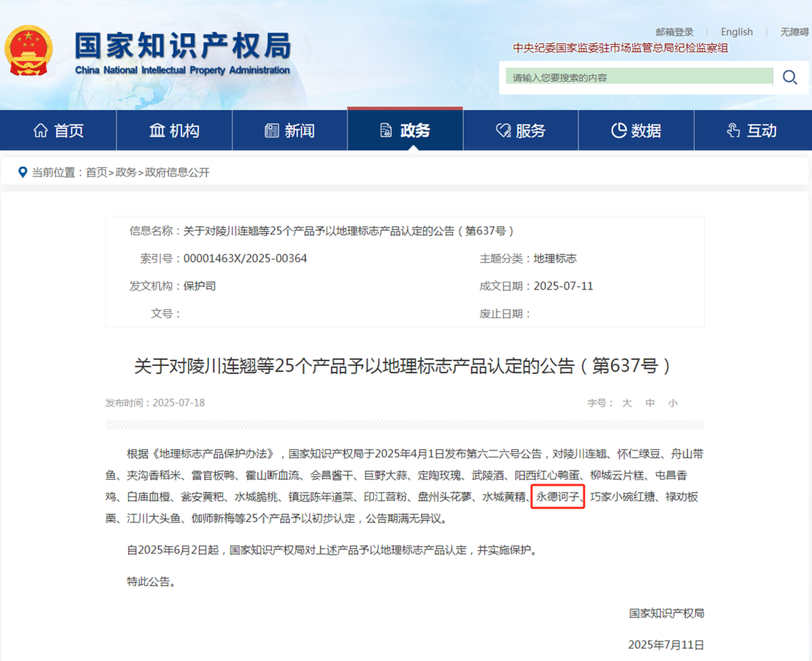This screenshot has height=661, width=812.
Task: Click the search magnifier icon
Action: [x=790, y=77]
